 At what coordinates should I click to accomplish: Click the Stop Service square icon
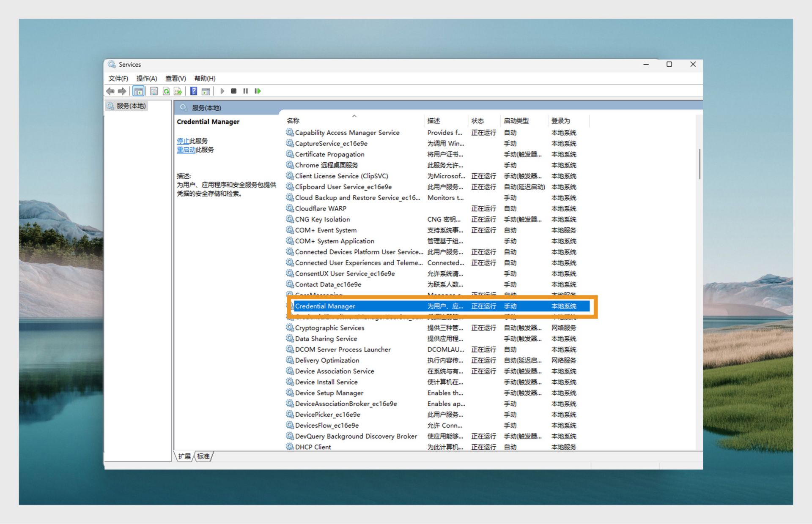tap(233, 91)
